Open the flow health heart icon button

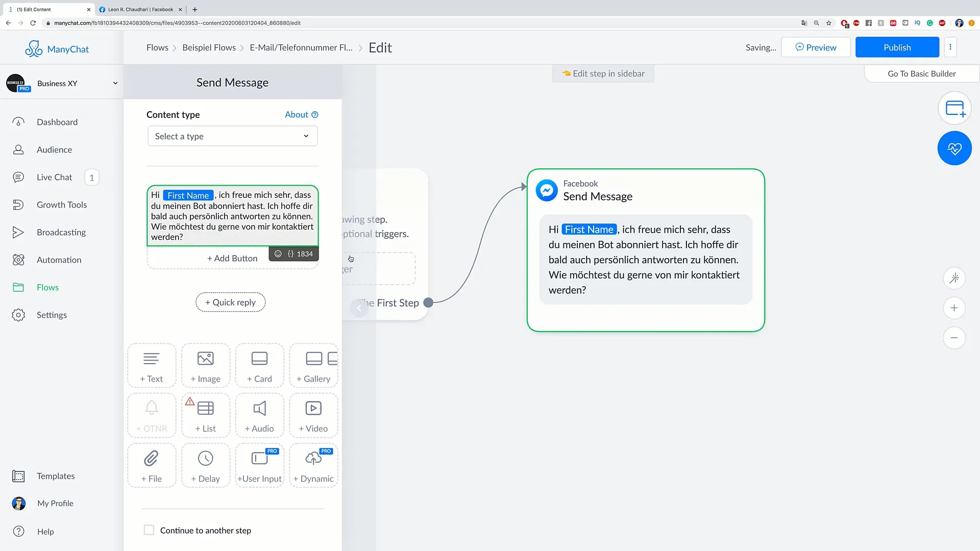tap(954, 148)
